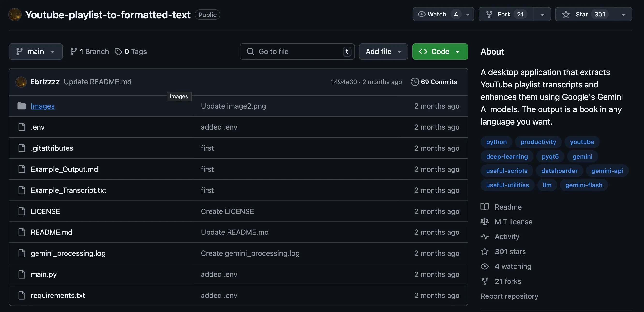Image resolution: width=644 pixels, height=312 pixels.
Task: Click the file icon beside LICENSE
Action: [x=22, y=211]
